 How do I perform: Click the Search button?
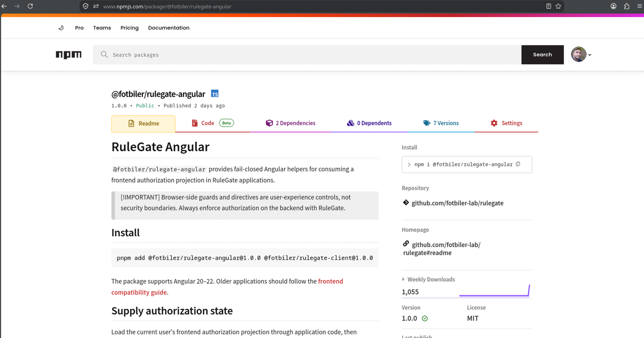coord(543,55)
